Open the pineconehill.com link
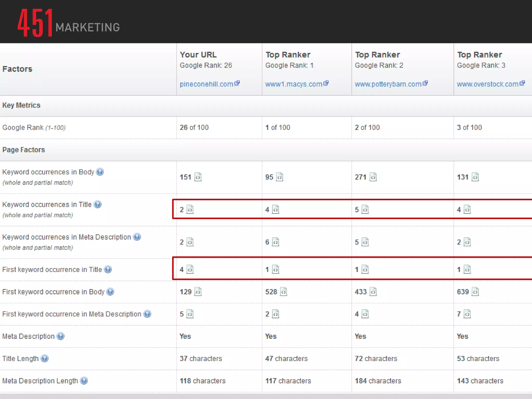The height and width of the screenshot is (399, 532). tap(207, 84)
